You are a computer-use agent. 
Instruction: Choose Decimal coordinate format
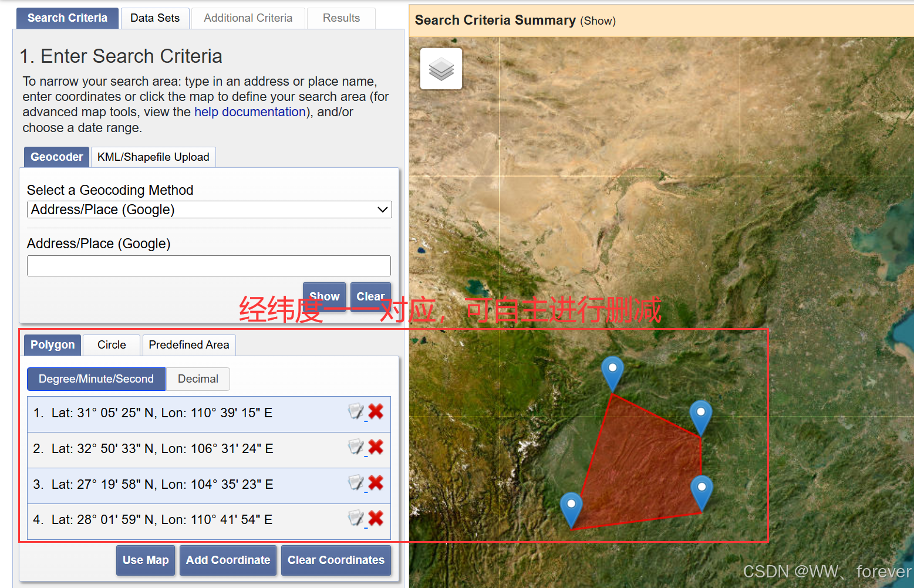point(198,379)
